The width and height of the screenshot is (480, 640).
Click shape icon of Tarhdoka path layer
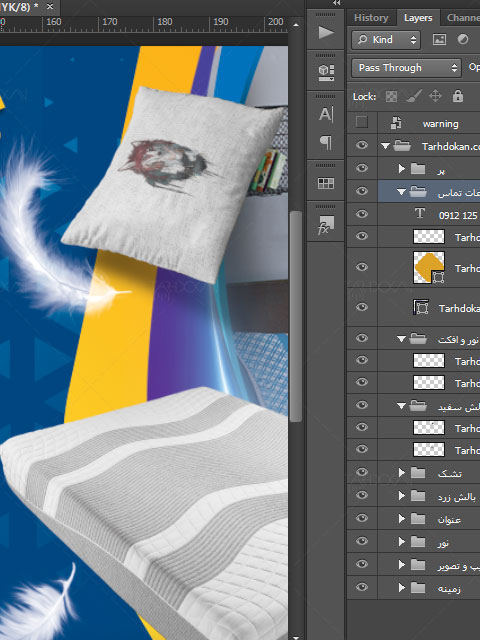421,307
